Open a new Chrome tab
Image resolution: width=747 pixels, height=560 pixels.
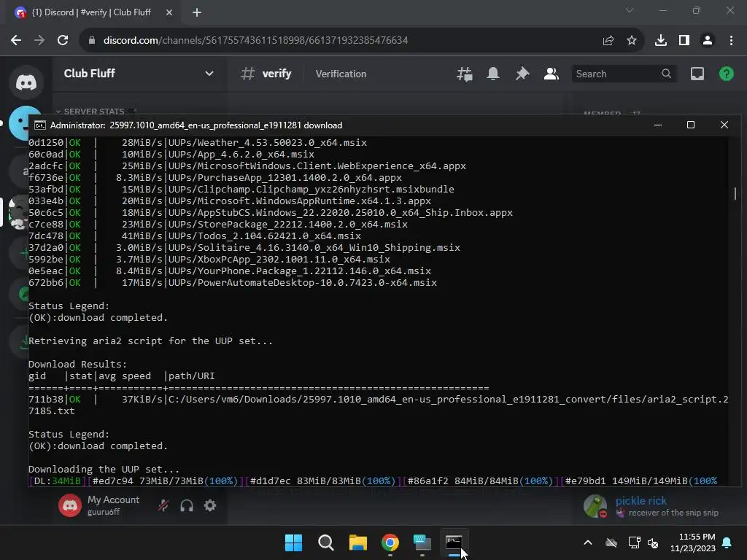(x=197, y=13)
